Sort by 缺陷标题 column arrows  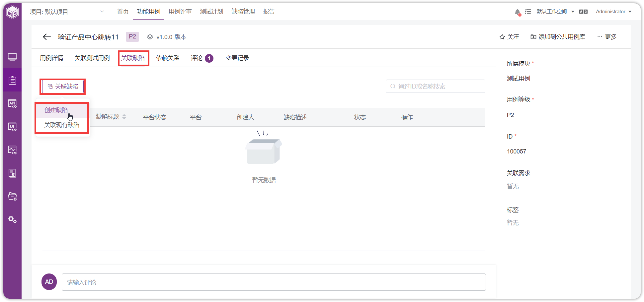click(124, 117)
